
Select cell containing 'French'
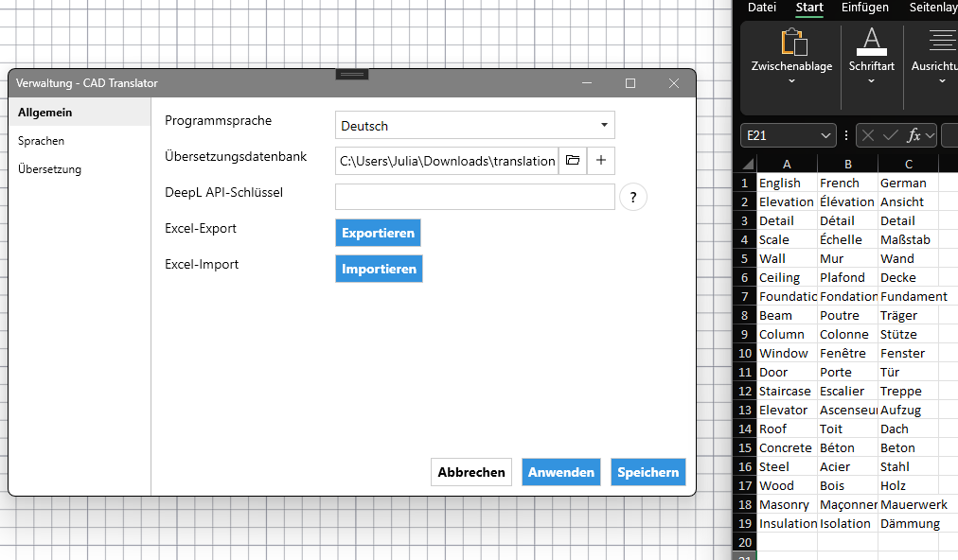[847, 184]
